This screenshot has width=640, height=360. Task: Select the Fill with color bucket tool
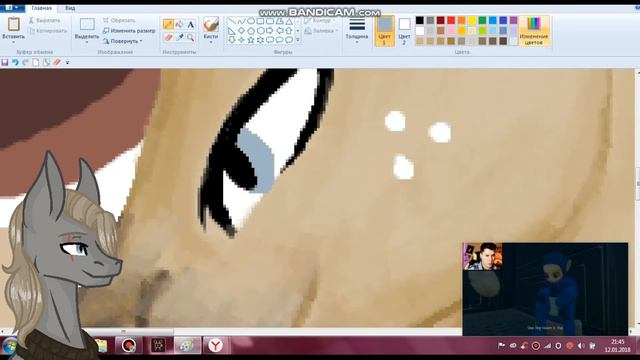coord(179,24)
